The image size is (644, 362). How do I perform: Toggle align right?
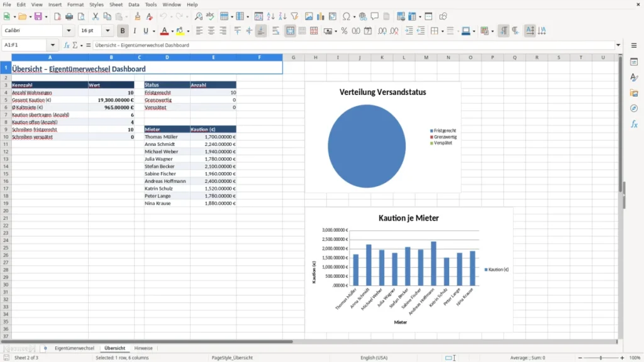tap(223, 31)
